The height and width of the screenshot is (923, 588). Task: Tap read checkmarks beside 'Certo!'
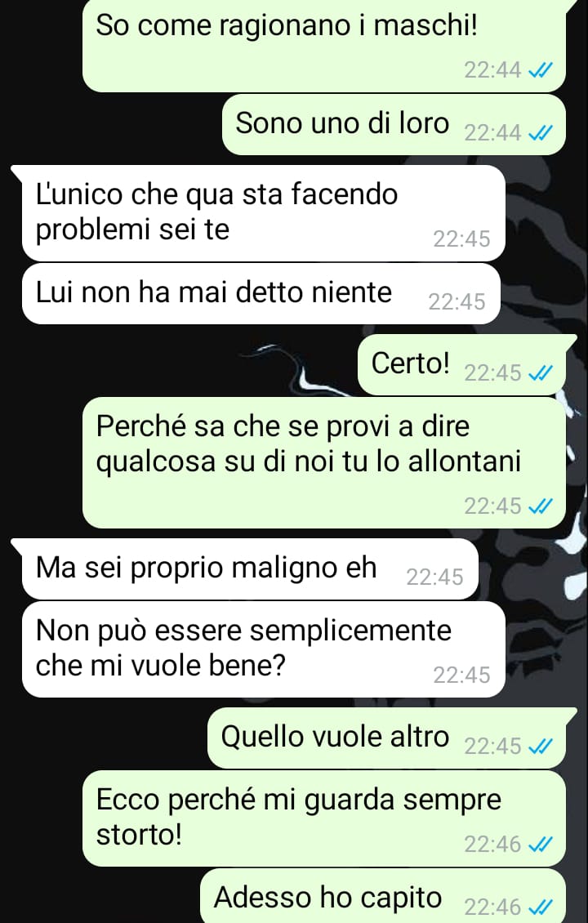[541, 373]
